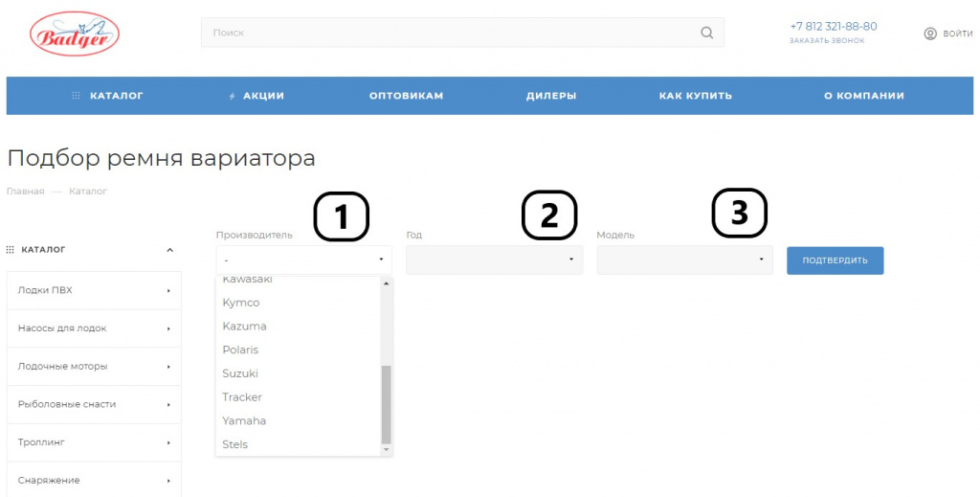
Task: Open the Модель dropdown
Action: [684, 260]
